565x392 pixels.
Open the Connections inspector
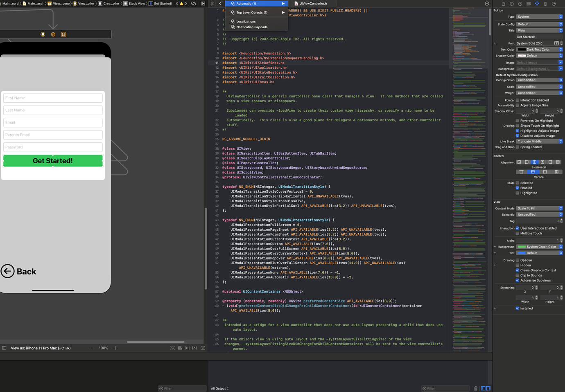point(554,4)
